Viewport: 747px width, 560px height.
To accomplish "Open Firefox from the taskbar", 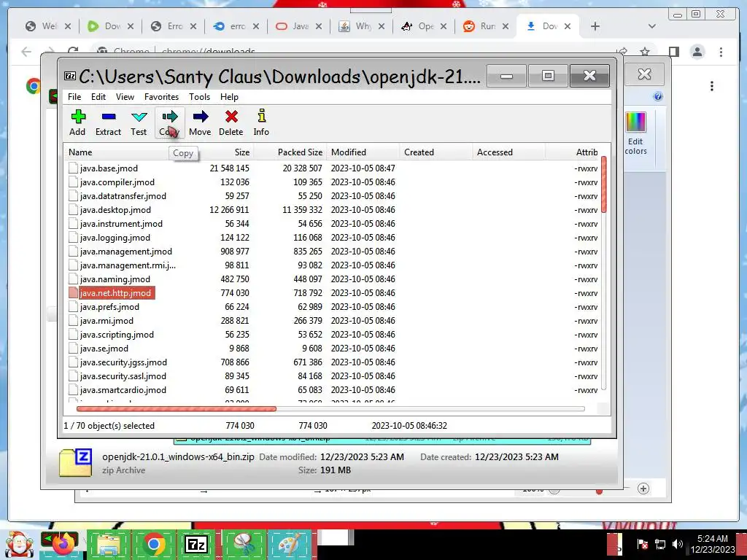I will coord(62,545).
